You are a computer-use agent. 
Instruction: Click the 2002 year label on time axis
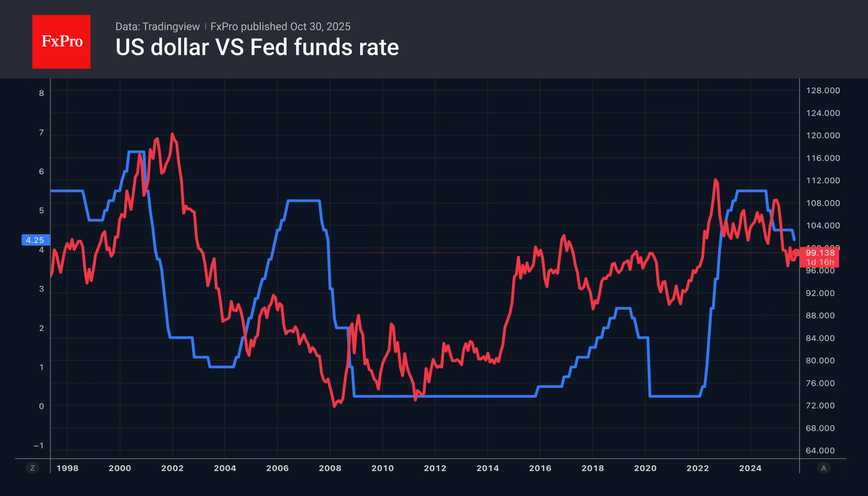coord(172,468)
